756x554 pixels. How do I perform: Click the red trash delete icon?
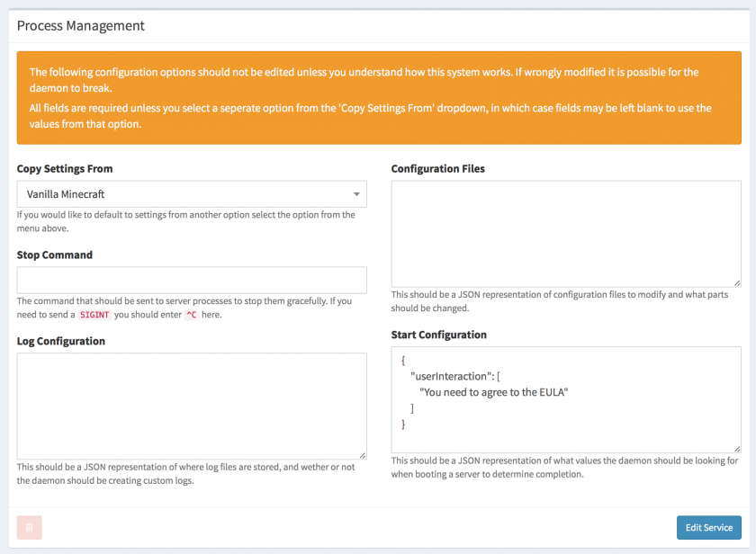[29, 527]
